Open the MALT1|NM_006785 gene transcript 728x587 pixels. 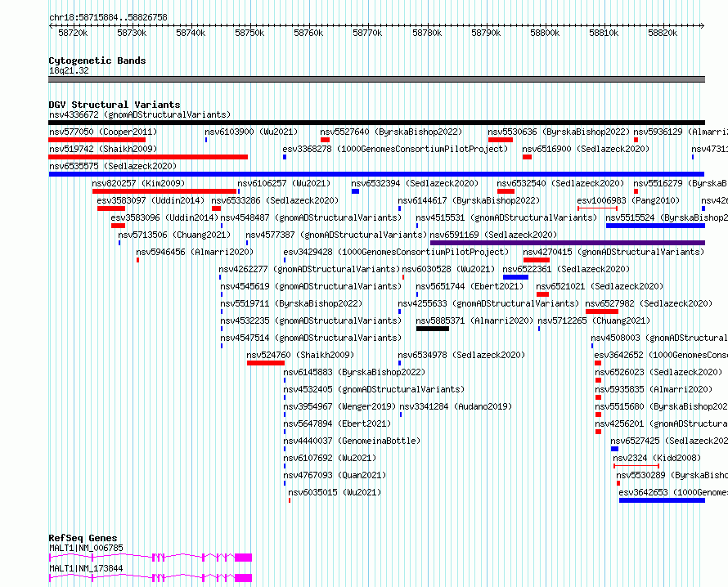coord(151,558)
